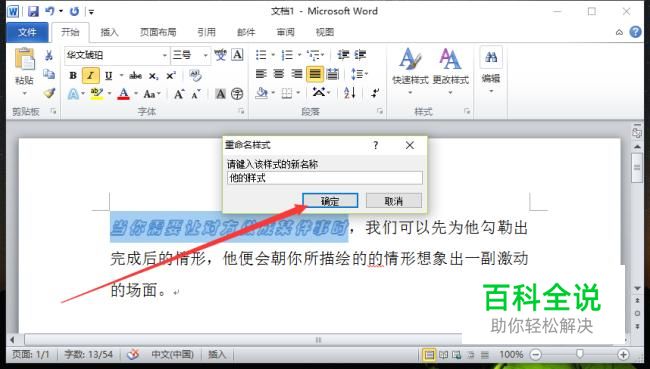The width and height of the screenshot is (650, 369).
Task: Click the Enclose Characters icon
Action: point(237,94)
